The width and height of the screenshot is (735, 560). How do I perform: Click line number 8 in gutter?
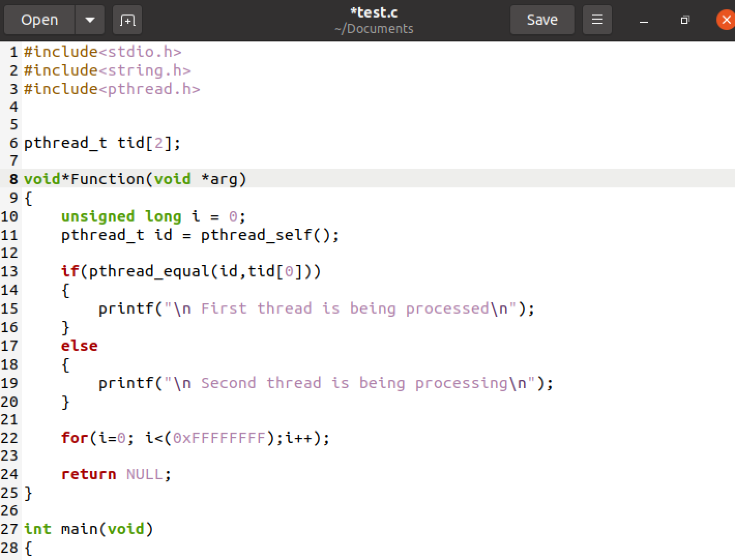pyautogui.click(x=13, y=179)
